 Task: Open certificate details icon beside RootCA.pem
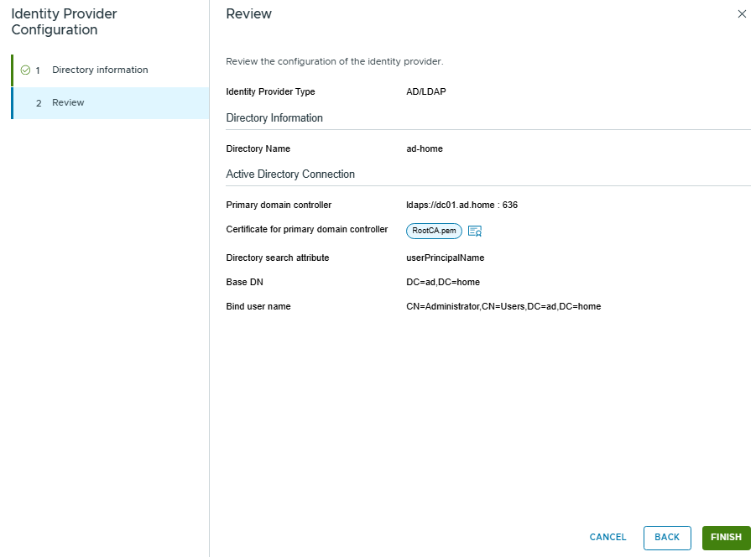coord(474,231)
